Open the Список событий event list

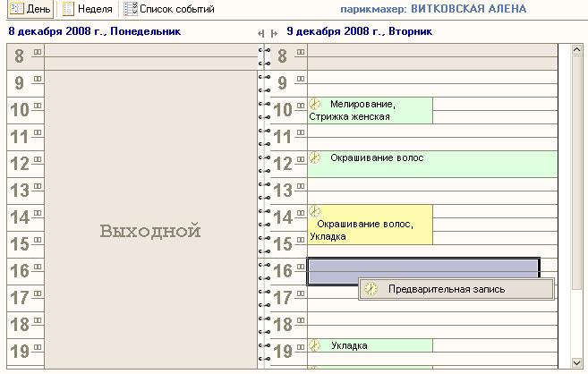(x=169, y=9)
